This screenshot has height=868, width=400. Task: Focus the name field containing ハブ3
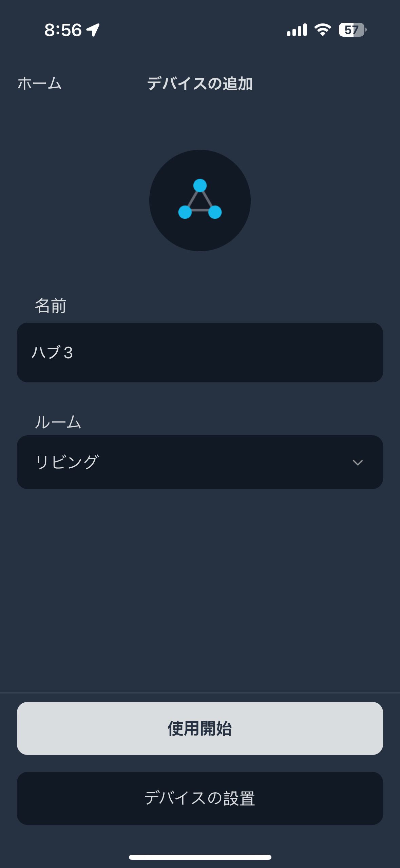(200, 352)
